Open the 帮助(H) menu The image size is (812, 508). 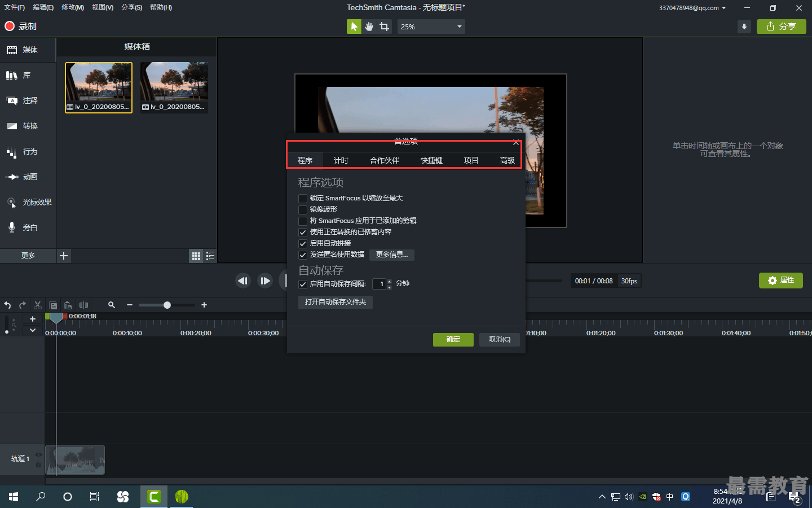[161, 7]
